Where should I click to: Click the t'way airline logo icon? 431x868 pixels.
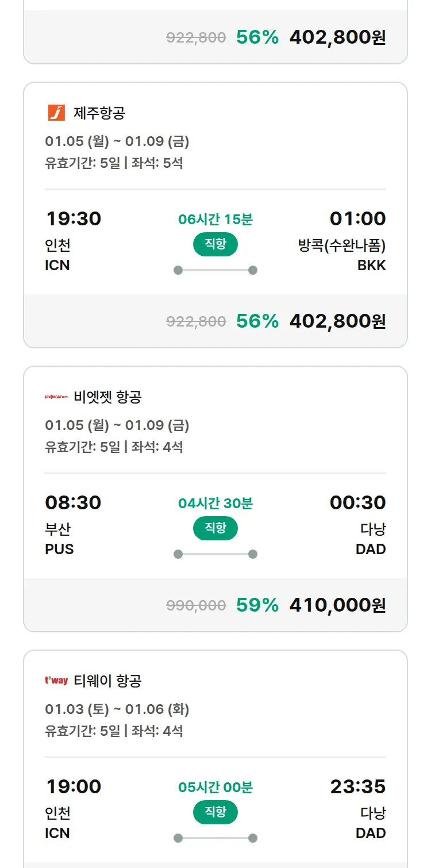(56, 681)
